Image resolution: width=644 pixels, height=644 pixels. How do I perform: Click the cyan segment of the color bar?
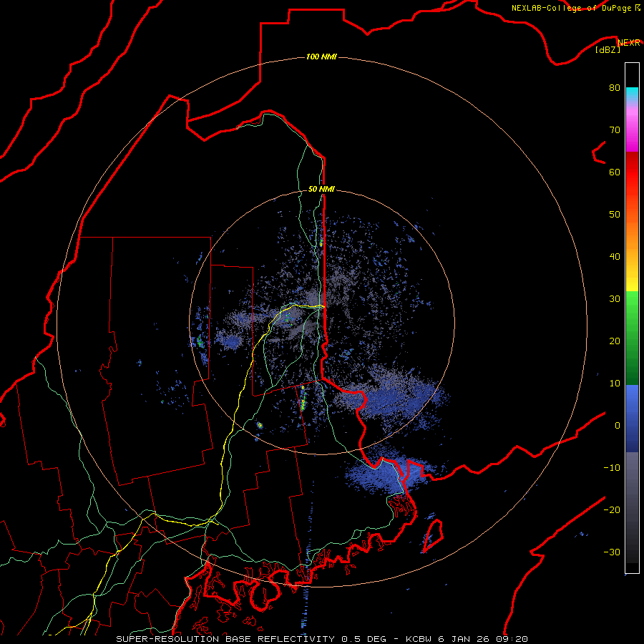pos(632,94)
